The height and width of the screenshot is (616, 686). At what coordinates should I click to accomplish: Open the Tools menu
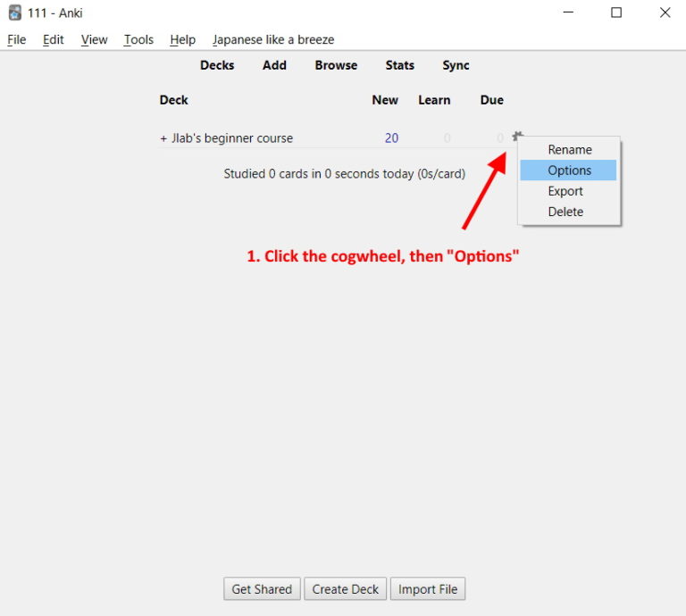pos(138,39)
